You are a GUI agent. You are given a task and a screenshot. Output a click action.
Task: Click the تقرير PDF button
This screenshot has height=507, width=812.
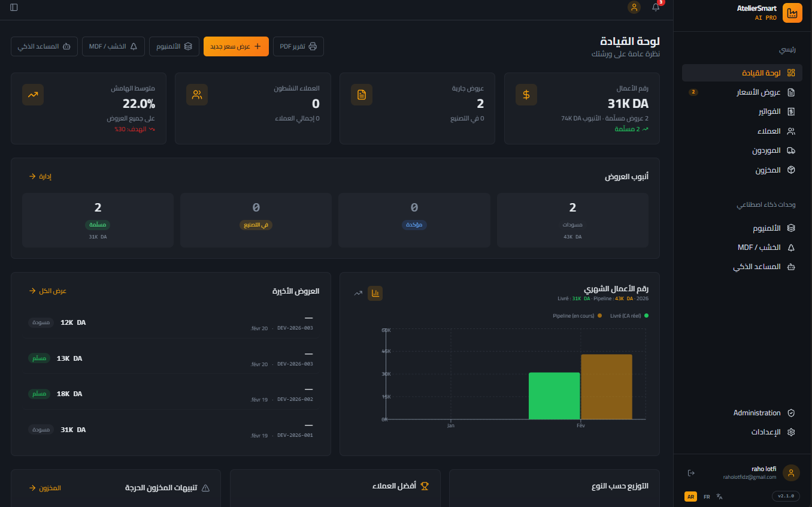[298, 46]
